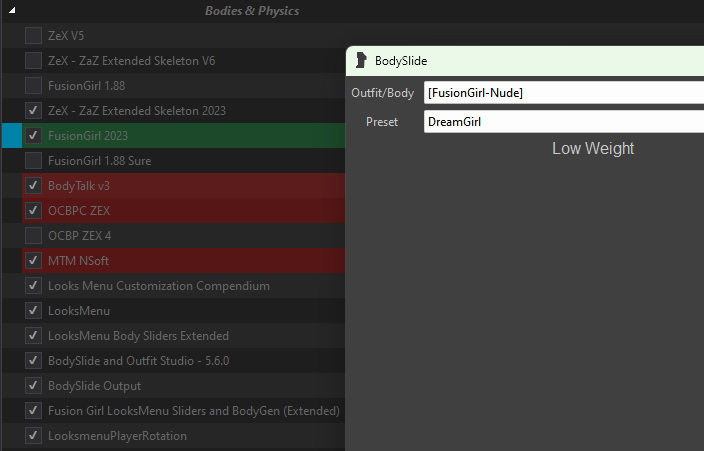The image size is (704, 451).
Task: Click the Outfit/Body label in BodySlide
Action: coord(383,93)
